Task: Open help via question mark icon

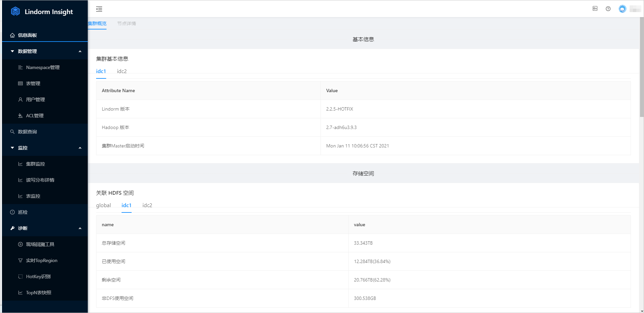Action: click(608, 9)
